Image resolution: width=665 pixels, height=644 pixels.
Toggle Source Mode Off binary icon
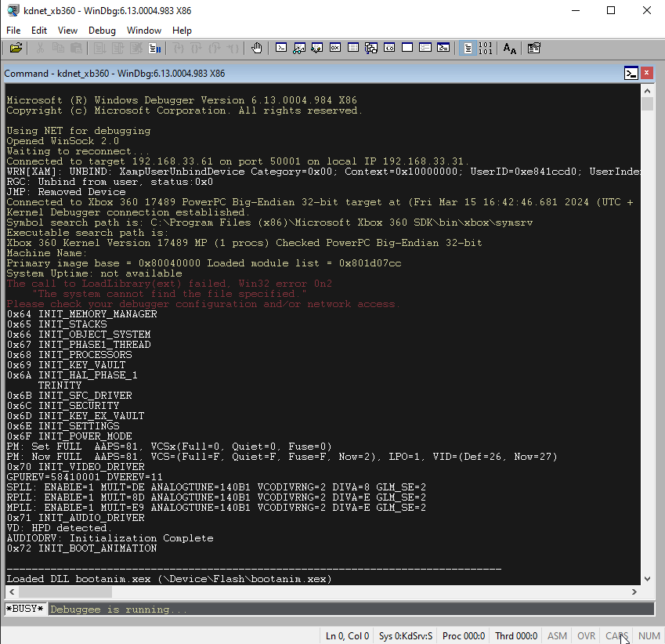pyautogui.click(x=485, y=48)
